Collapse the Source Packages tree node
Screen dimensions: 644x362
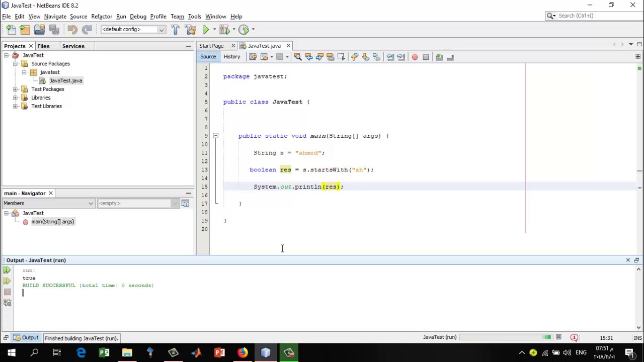coord(16,64)
